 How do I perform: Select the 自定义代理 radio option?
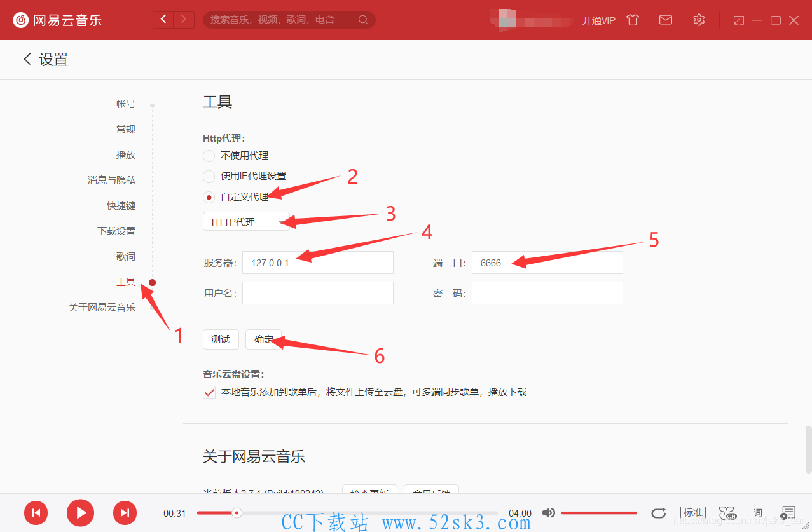(209, 197)
